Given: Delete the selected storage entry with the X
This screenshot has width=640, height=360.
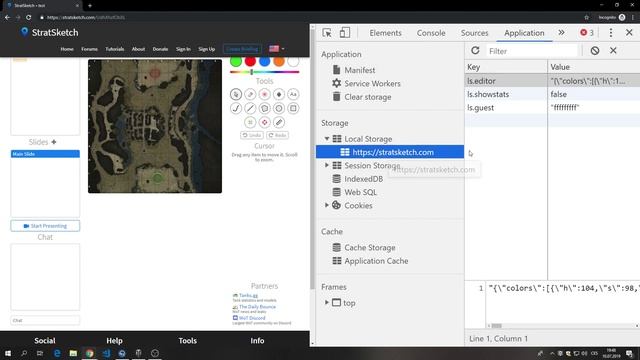Looking at the screenshot, I should click(613, 51).
